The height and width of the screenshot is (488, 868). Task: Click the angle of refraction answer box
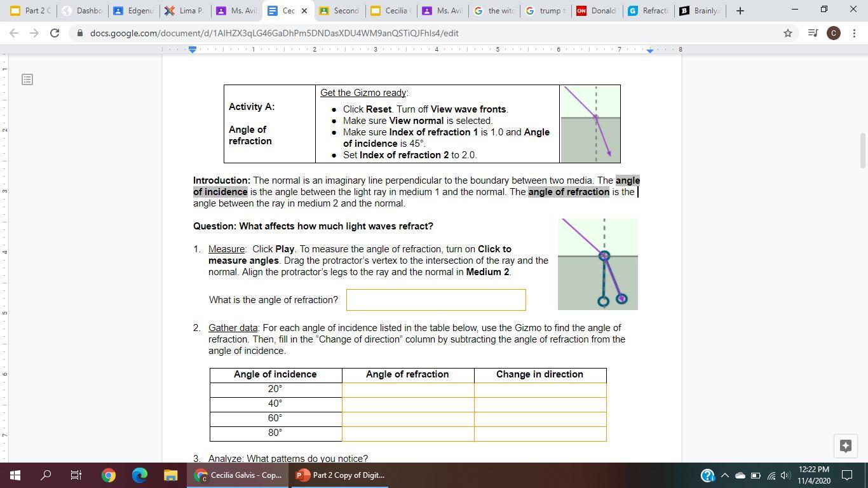click(x=436, y=300)
